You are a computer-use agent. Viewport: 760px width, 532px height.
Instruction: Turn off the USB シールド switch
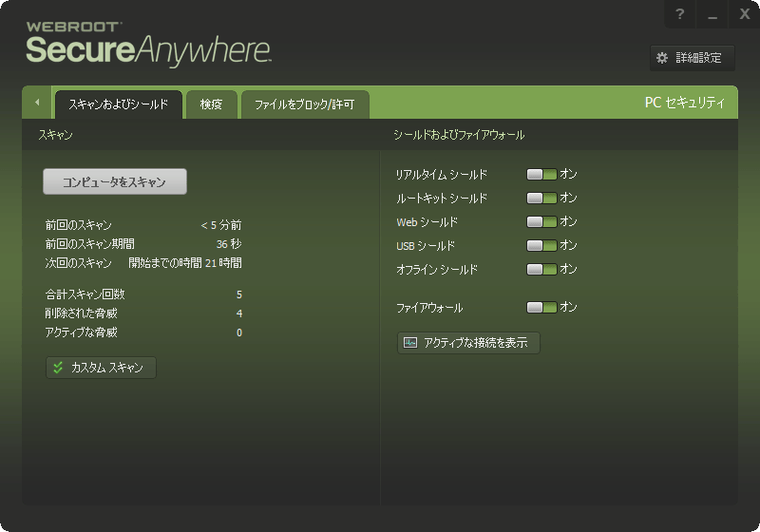541,246
